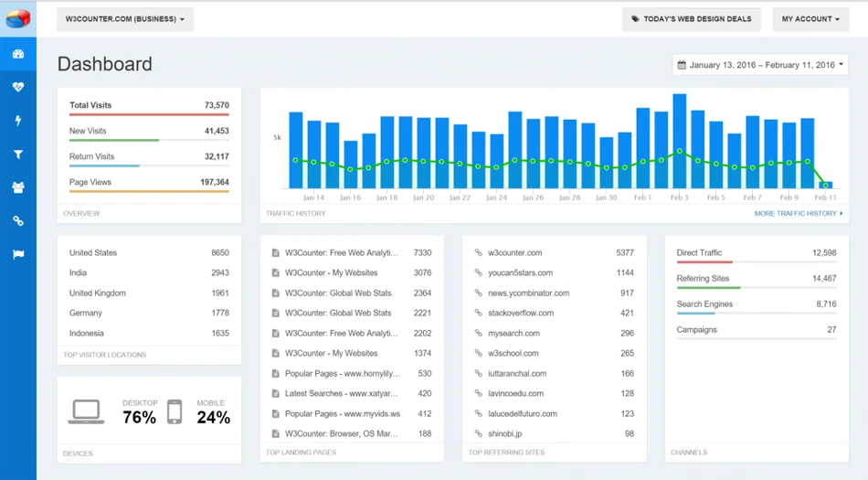868x480 pixels.
Task: Select W3Counter: Global Web Stats landing page
Action: tap(338, 293)
